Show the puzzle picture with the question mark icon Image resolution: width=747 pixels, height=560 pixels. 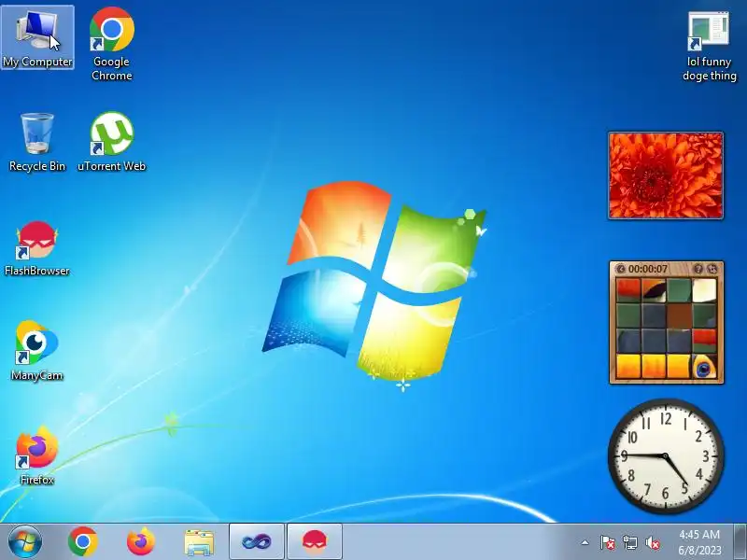698,269
